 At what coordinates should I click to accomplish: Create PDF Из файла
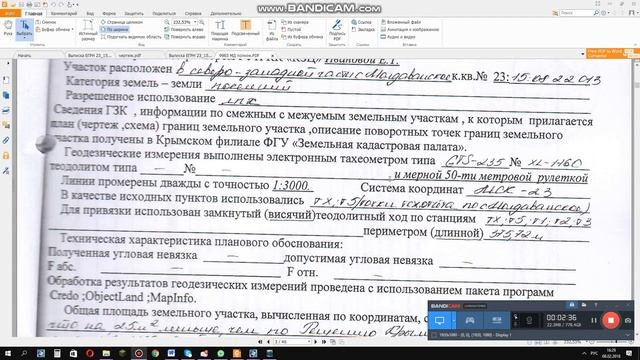pos(272,30)
